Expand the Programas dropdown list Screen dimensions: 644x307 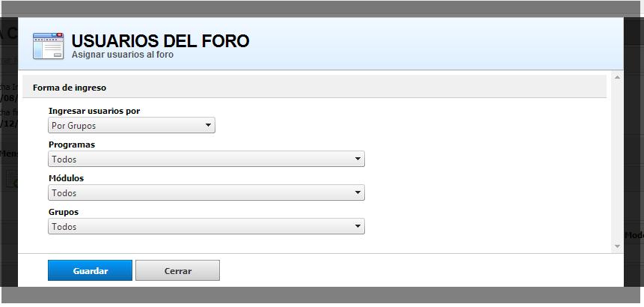206,159
